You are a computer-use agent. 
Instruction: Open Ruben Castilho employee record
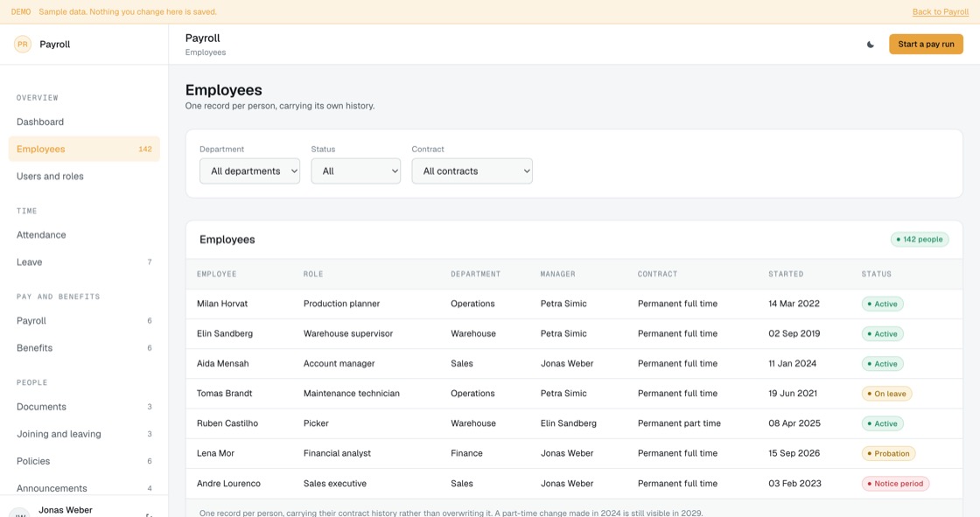227,423
